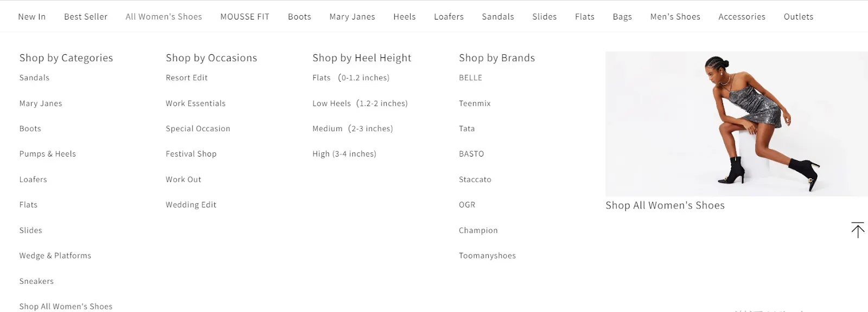The height and width of the screenshot is (312, 868).
Task: Select the Outlets navigation item
Action: [x=798, y=17]
